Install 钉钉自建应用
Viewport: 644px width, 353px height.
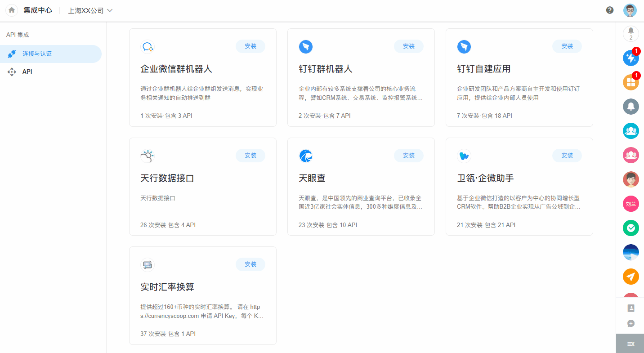pos(567,46)
